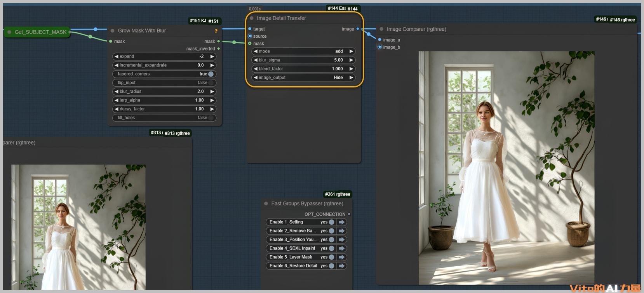
Task: Turn off Enable 5_Layer Mask
Action: point(332,257)
